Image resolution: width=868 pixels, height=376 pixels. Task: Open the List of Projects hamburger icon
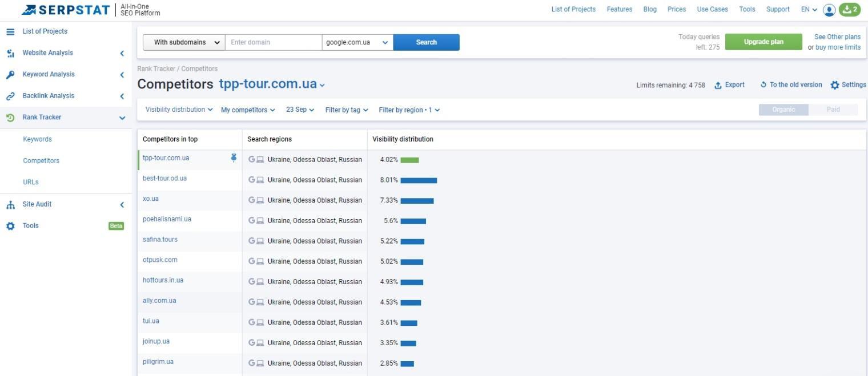(10, 32)
